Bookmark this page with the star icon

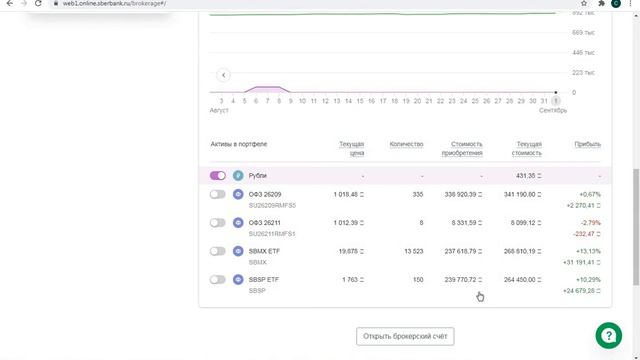(584, 3)
